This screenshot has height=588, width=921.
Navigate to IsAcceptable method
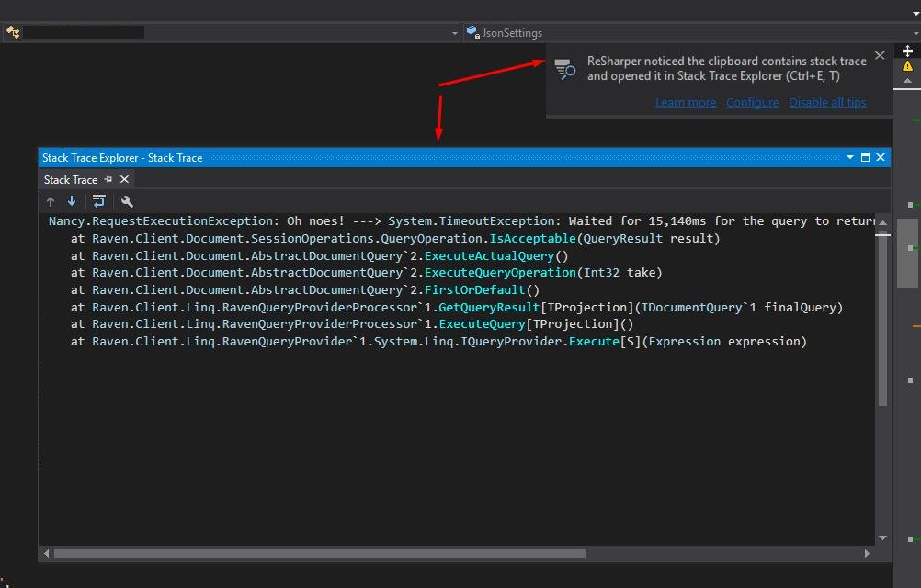point(533,238)
